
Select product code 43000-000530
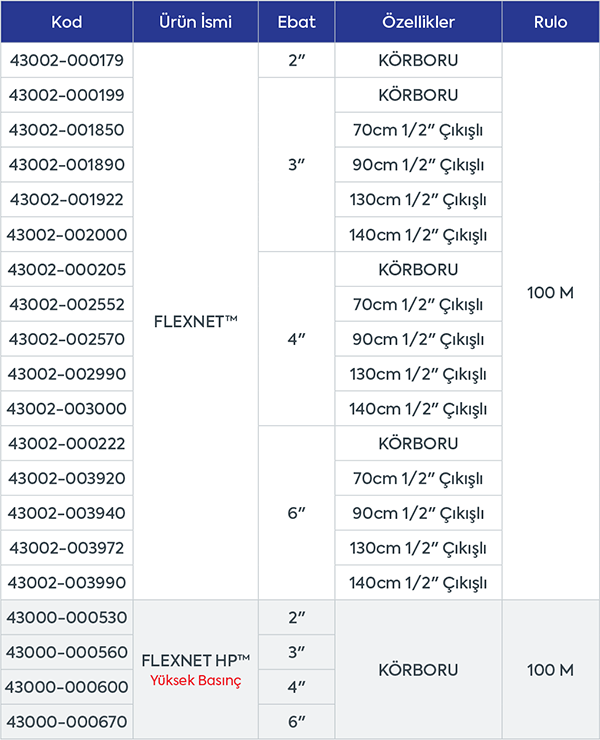click(66, 618)
